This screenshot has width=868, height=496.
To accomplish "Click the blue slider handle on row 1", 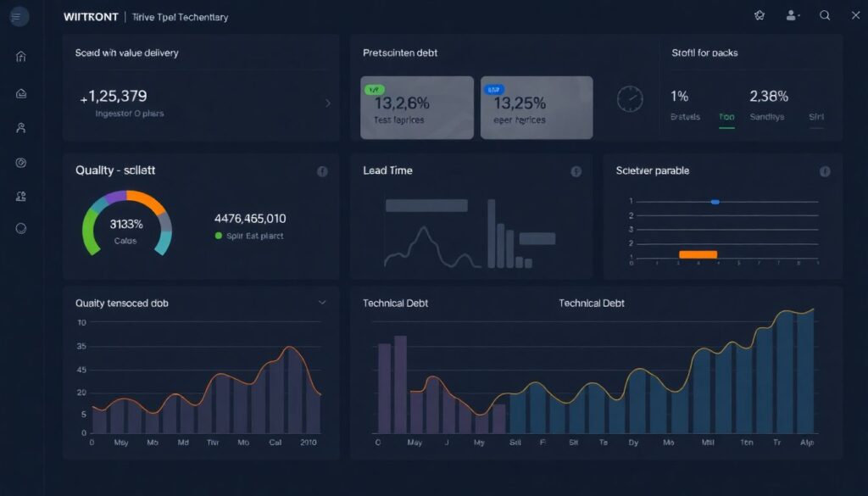I will [715, 202].
